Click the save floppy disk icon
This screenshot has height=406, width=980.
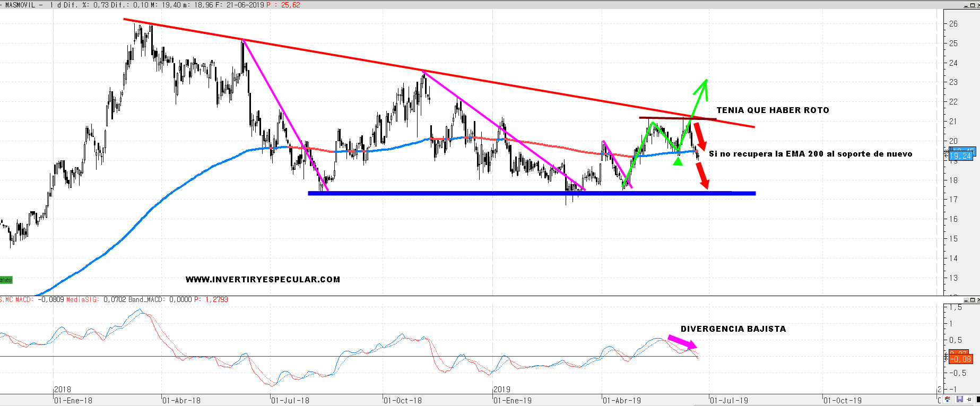pyautogui.click(x=959, y=400)
